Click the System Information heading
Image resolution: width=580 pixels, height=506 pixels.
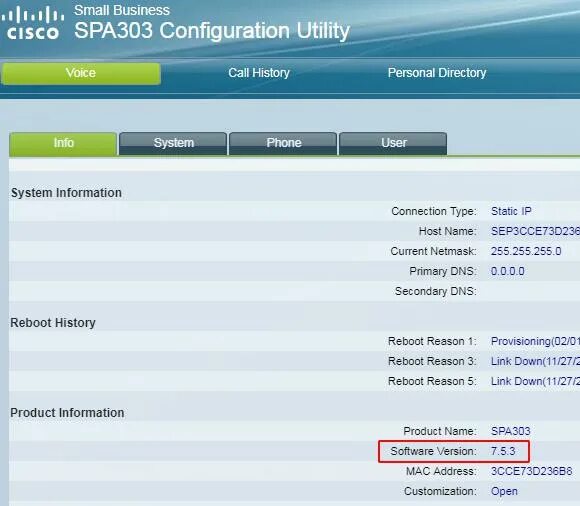[66, 193]
